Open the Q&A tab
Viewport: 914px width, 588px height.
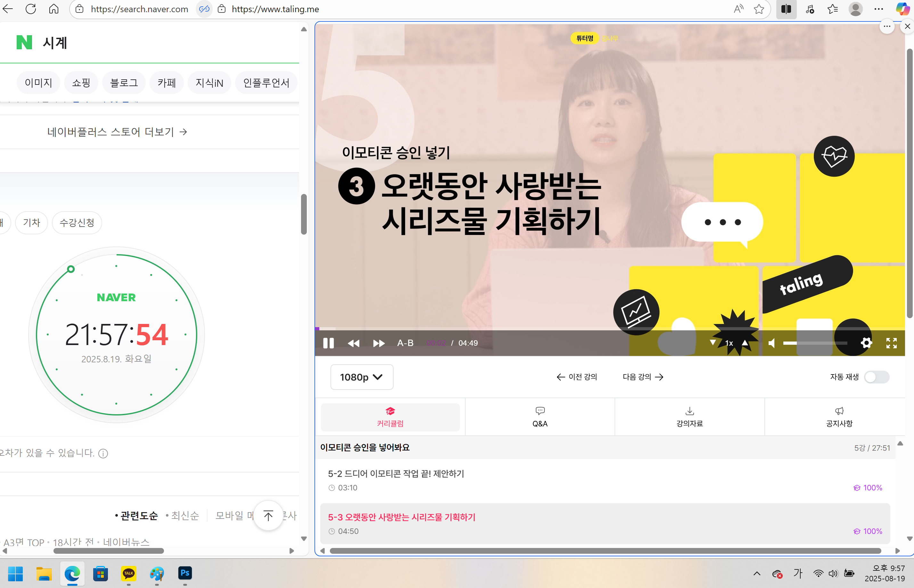tap(539, 417)
